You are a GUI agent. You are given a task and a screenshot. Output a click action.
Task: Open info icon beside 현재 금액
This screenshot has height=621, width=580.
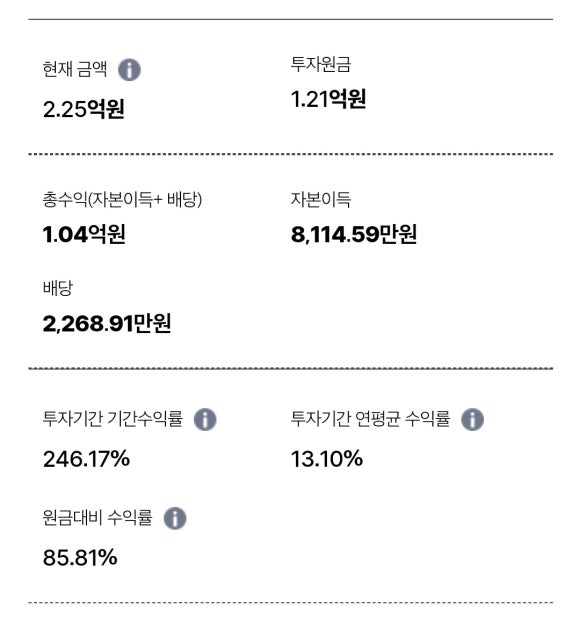coord(129,70)
